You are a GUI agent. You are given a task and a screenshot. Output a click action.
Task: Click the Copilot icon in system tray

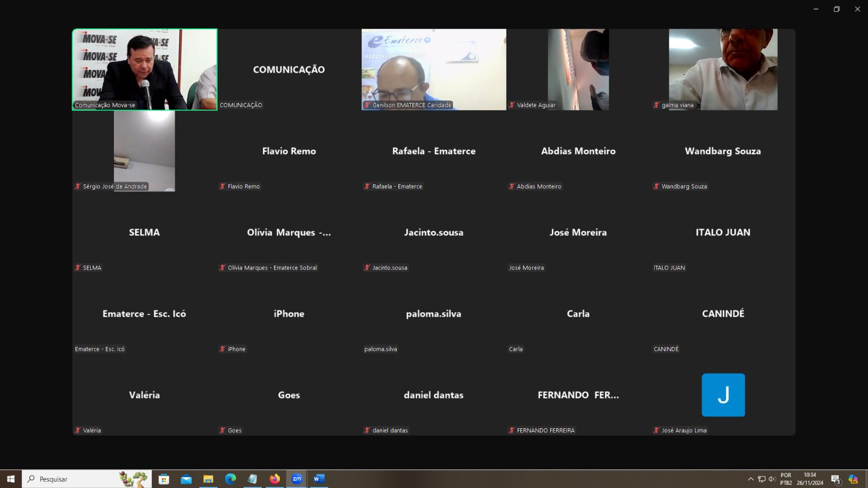[x=853, y=479]
